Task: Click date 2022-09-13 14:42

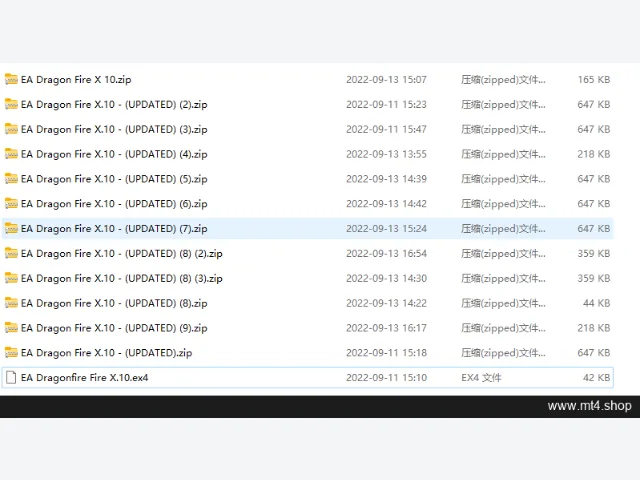Action: pyautogui.click(x=386, y=204)
